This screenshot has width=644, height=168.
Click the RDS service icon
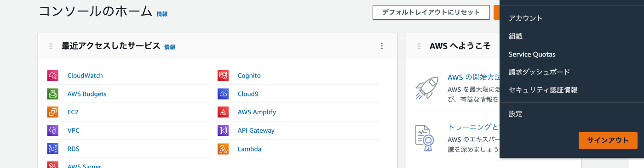(x=53, y=149)
